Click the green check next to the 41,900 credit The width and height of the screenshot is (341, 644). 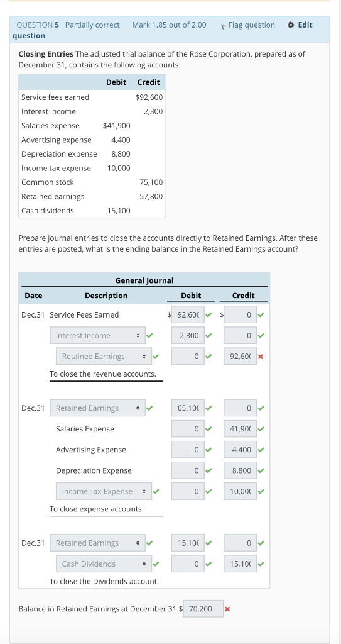(261, 429)
